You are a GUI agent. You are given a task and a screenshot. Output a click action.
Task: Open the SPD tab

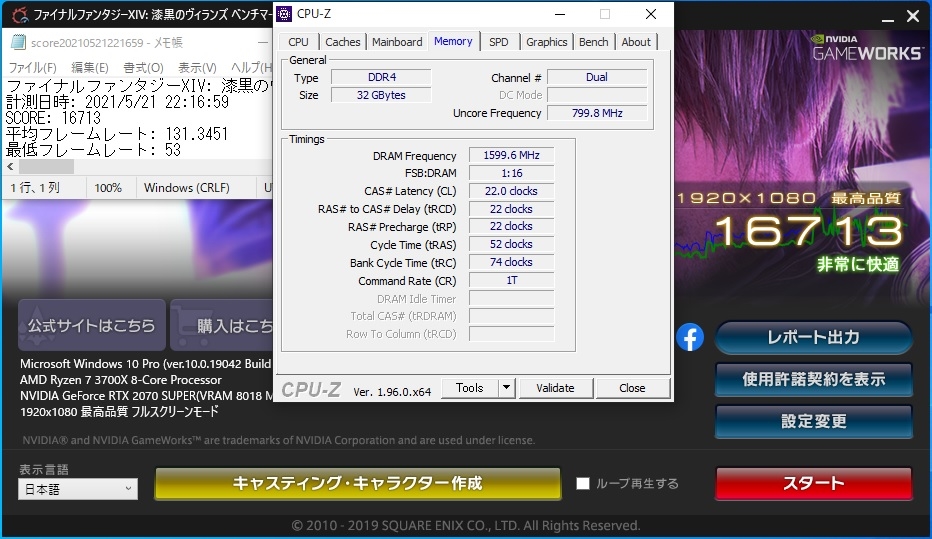tap(499, 42)
